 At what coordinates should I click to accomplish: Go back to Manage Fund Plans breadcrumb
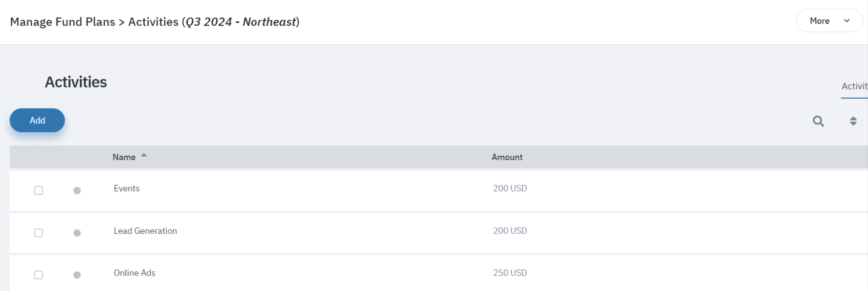(63, 22)
